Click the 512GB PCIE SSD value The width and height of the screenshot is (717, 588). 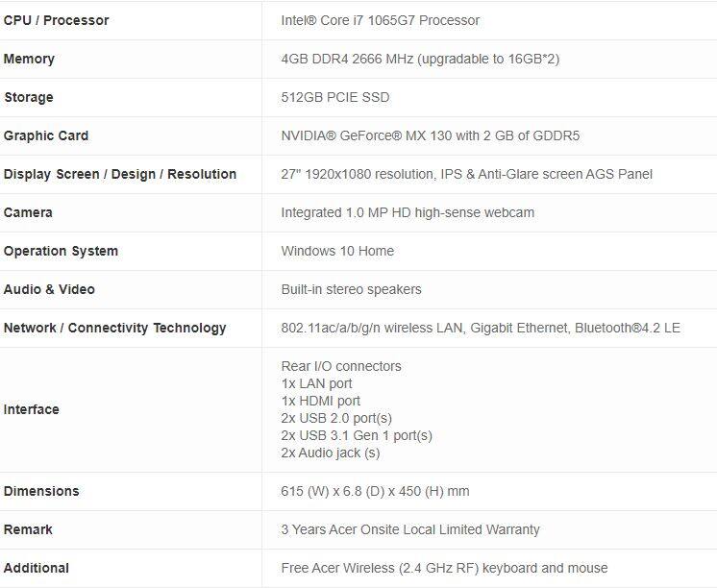(334, 97)
